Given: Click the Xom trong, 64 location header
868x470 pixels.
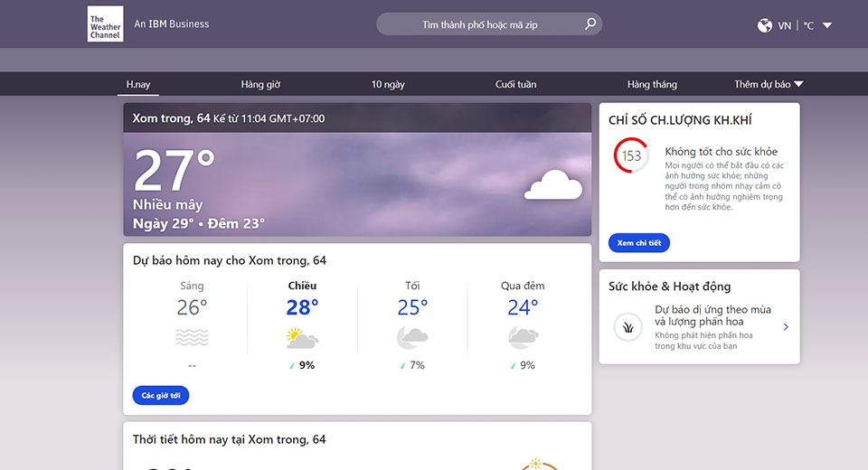Looking at the screenshot, I should point(171,117).
